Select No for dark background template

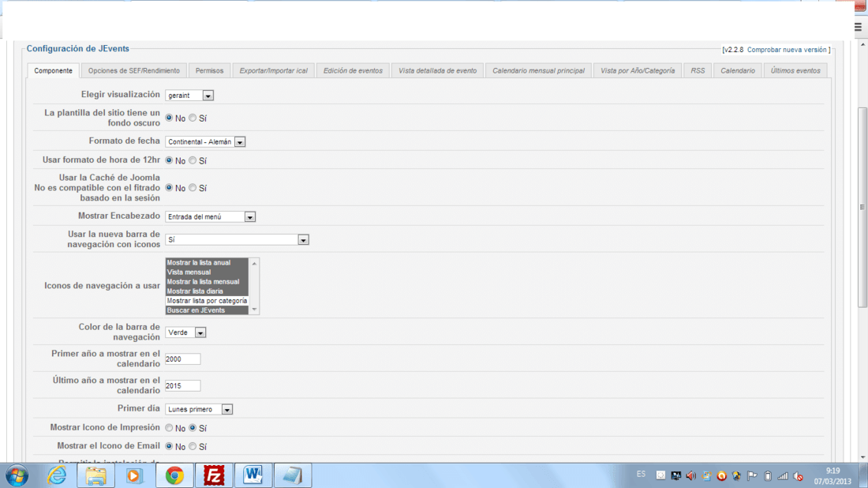[169, 118]
